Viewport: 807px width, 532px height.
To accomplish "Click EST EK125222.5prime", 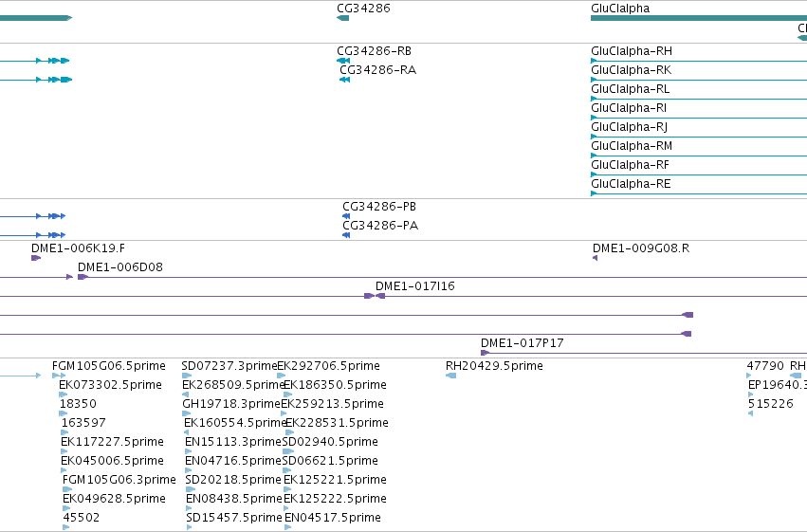I will pos(335,499).
